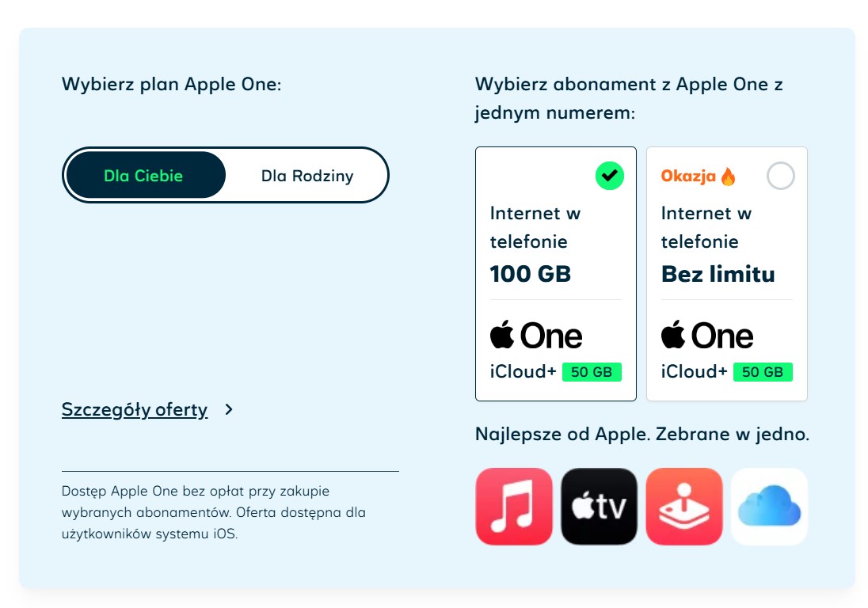
Task: Click the Apple Music icon
Action: coord(514,507)
